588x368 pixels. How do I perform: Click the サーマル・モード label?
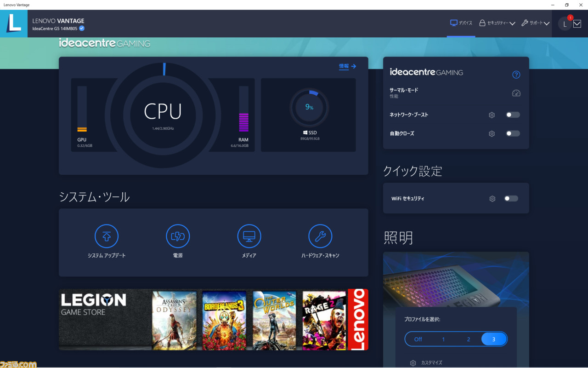[404, 90]
